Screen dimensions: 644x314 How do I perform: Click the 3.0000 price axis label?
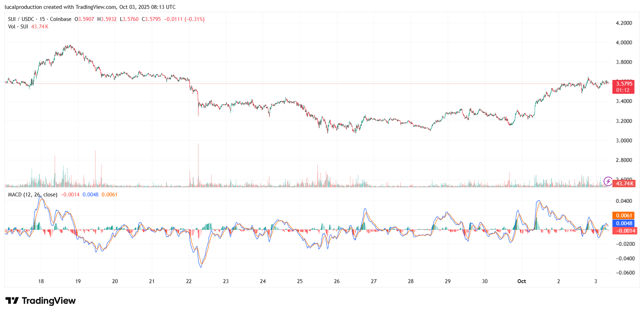click(x=624, y=141)
